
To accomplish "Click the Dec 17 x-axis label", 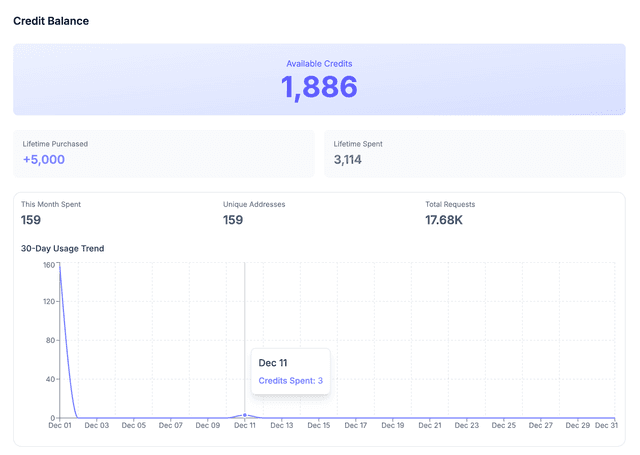I will click(356, 425).
